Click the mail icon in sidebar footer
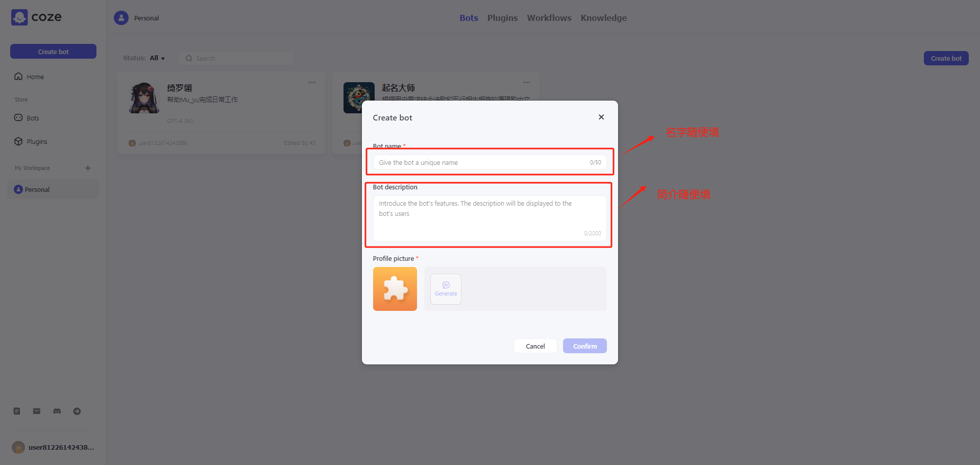The width and height of the screenshot is (980, 465). (37, 411)
